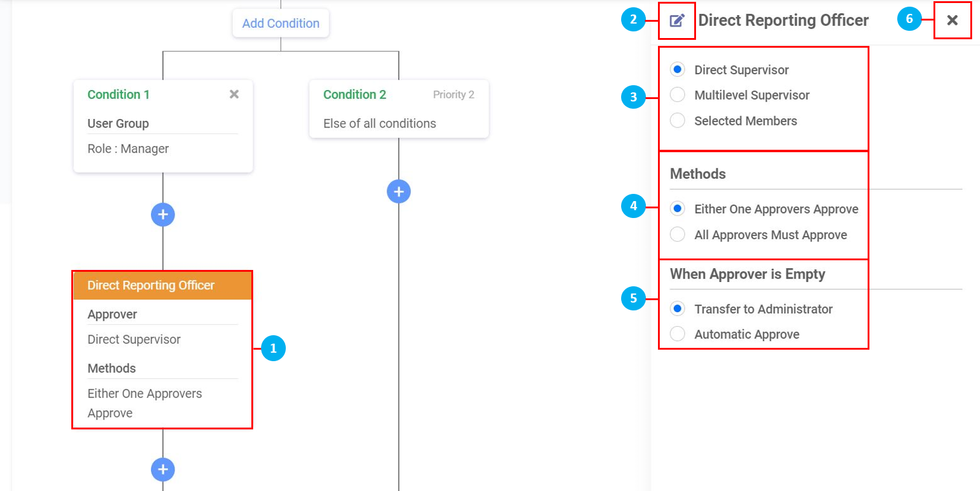Image resolution: width=980 pixels, height=491 pixels.
Task: Click the plus icon below Condition 1
Action: [x=163, y=214]
